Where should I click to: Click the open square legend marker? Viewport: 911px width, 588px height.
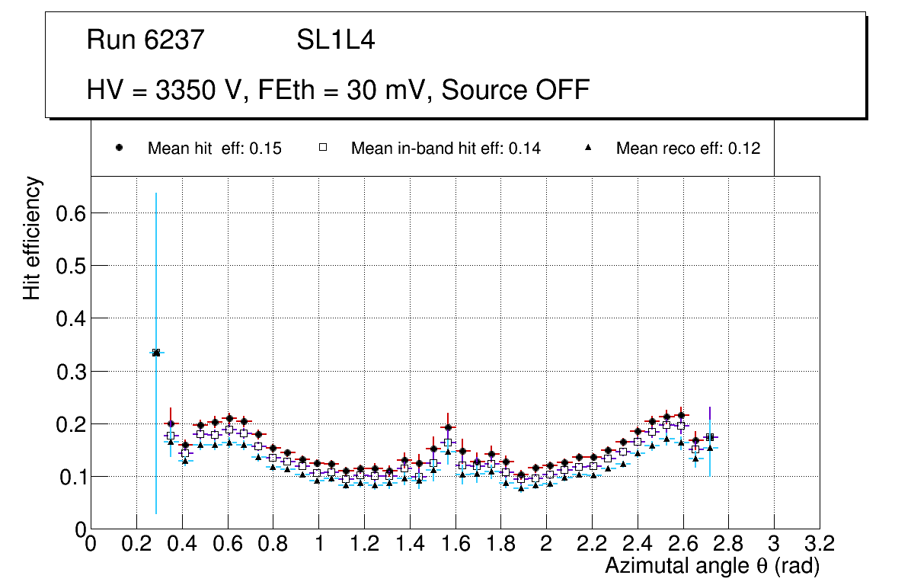click(x=323, y=149)
